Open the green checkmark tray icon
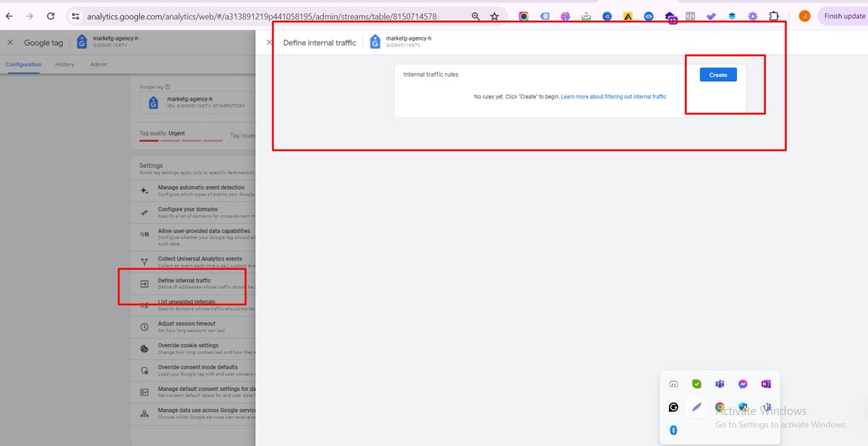The height and width of the screenshot is (446, 868). click(697, 384)
